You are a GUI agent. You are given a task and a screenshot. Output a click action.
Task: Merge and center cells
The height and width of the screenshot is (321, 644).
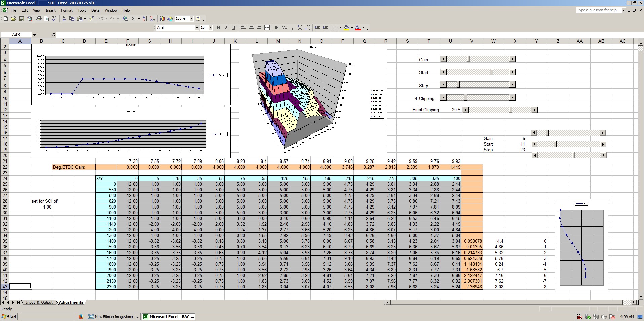point(267,28)
